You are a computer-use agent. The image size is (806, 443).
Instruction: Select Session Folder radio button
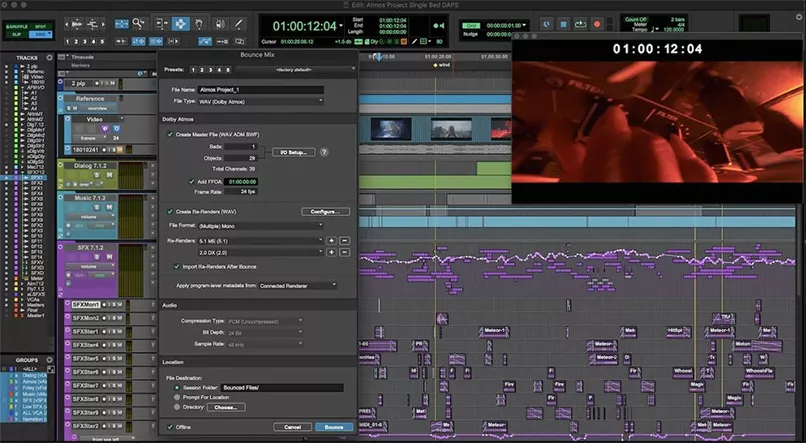pyautogui.click(x=177, y=388)
